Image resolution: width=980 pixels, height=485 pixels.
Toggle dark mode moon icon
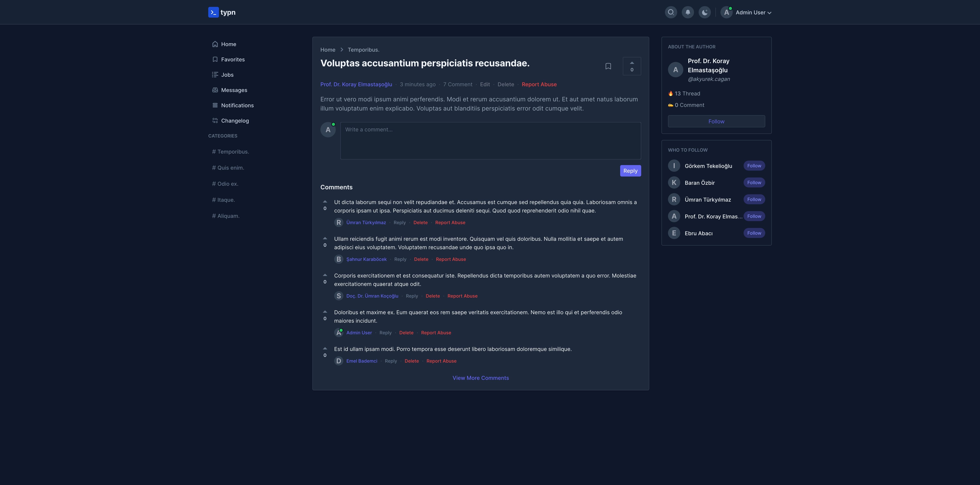(x=704, y=12)
